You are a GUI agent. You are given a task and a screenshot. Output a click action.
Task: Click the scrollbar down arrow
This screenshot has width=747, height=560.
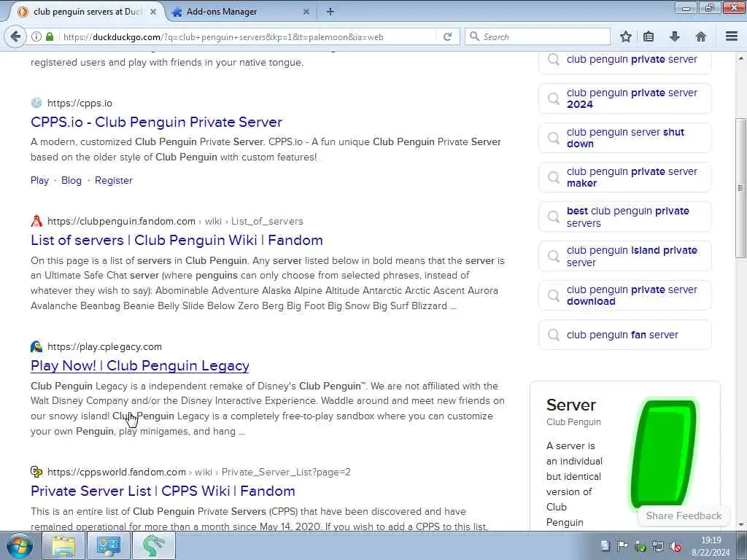740,524
